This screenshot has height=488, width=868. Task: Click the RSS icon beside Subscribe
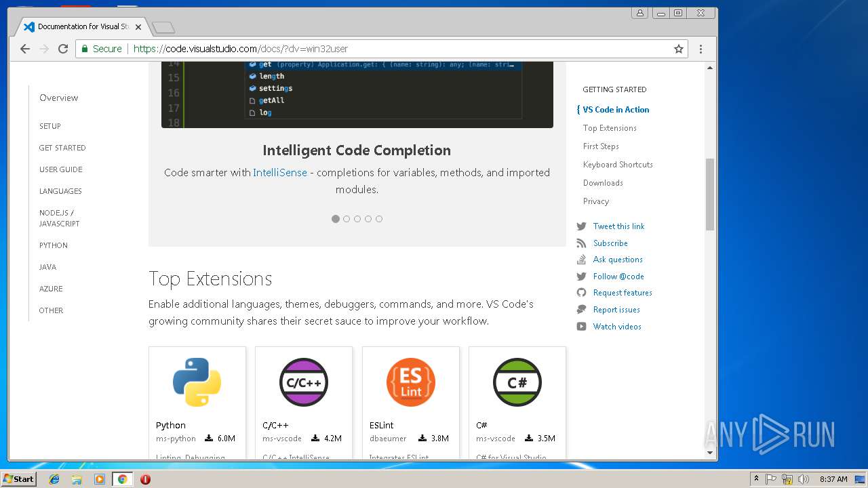tap(581, 243)
